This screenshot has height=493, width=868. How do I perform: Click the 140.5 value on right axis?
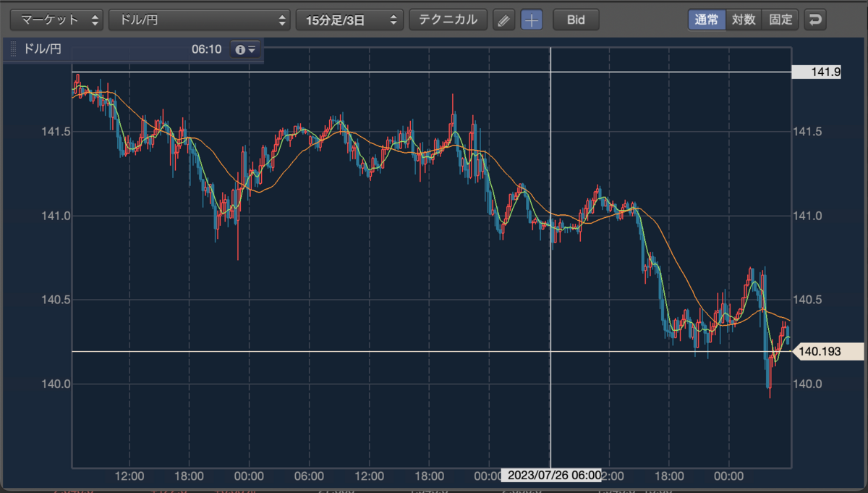coord(809,300)
